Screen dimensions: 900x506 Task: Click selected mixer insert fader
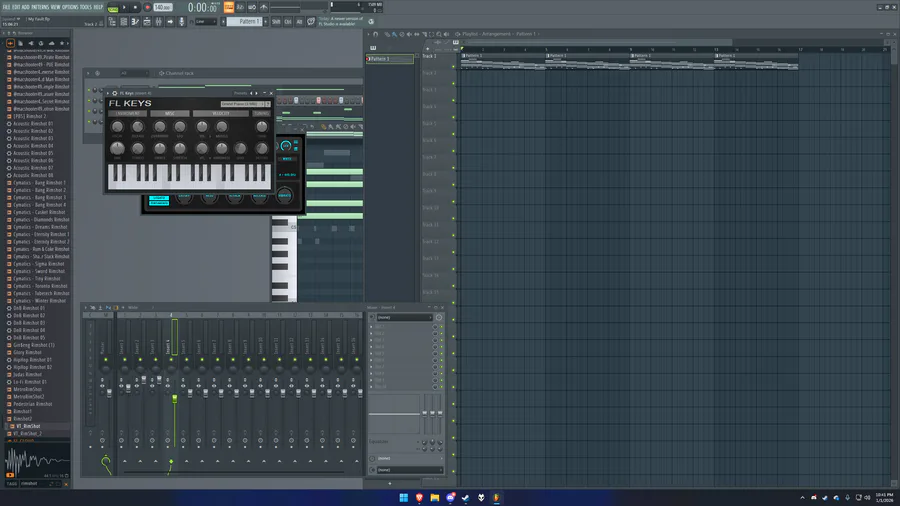click(174, 398)
